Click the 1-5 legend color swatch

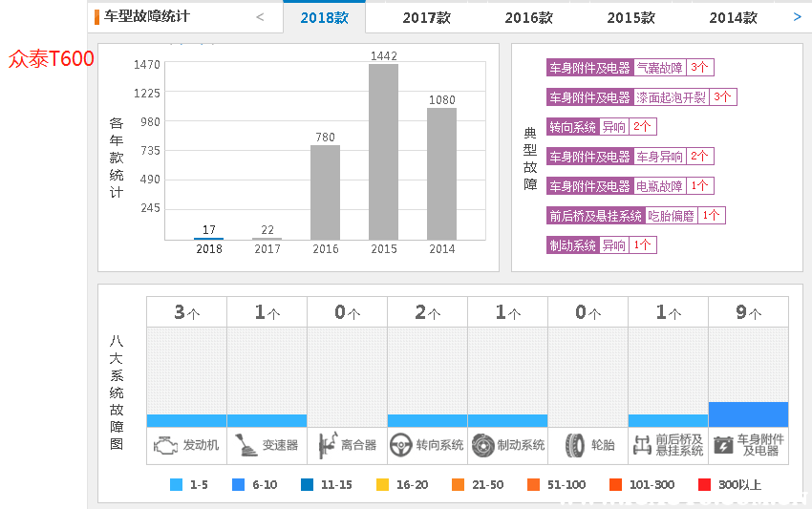tap(176, 485)
